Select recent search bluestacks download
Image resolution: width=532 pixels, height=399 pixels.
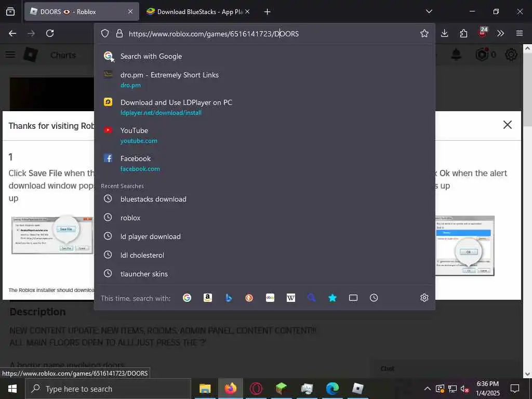pos(264,199)
